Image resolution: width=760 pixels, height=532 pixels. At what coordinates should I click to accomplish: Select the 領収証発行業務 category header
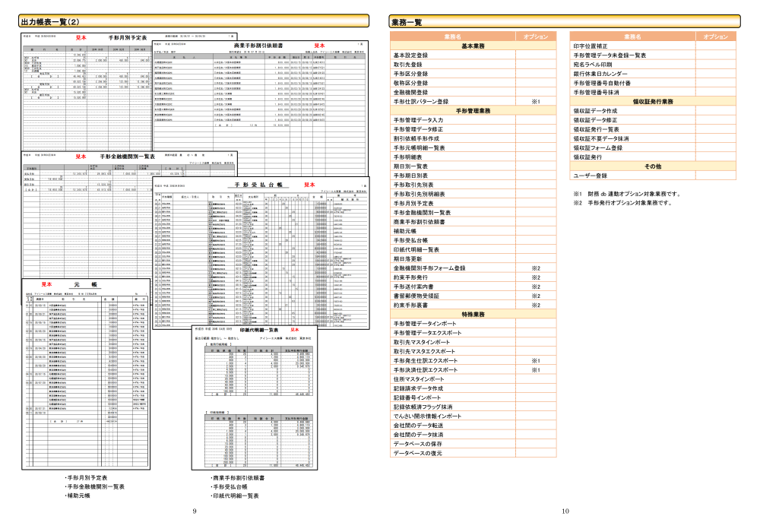click(x=653, y=102)
